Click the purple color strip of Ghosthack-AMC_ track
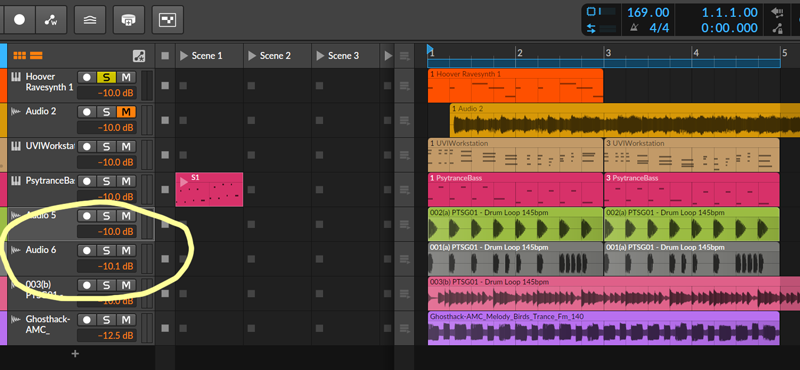800x370 pixels. click(x=3, y=328)
